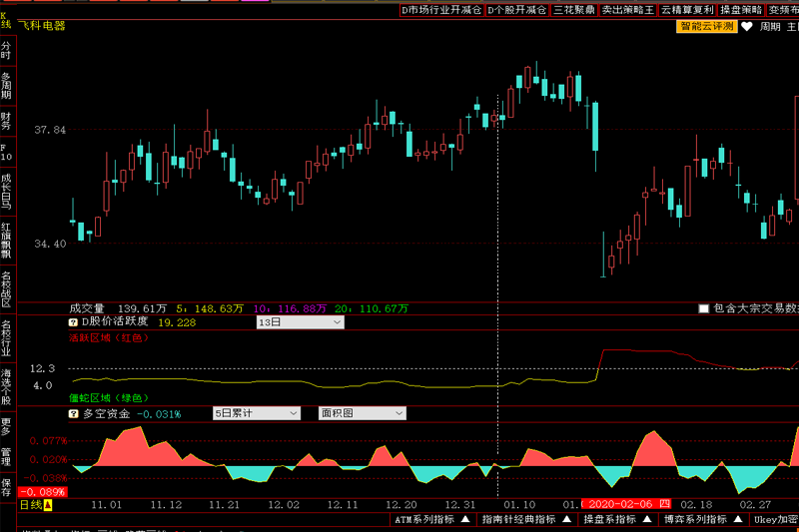Click help icon beside 多空资金

point(73,413)
